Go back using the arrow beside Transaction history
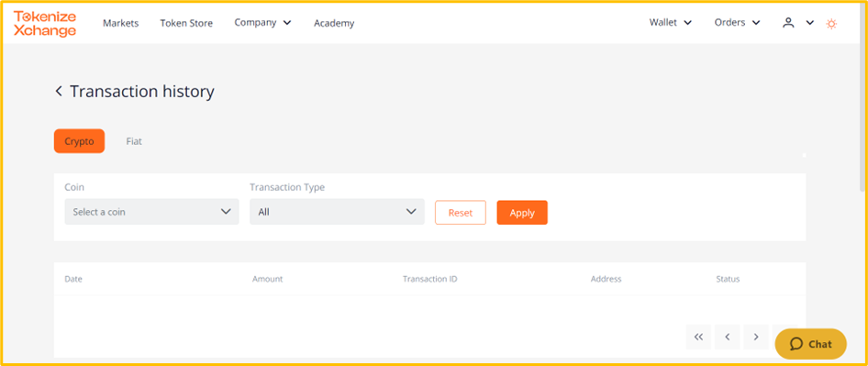Viewport: 868px width, 366px height. tap(59, 92)
